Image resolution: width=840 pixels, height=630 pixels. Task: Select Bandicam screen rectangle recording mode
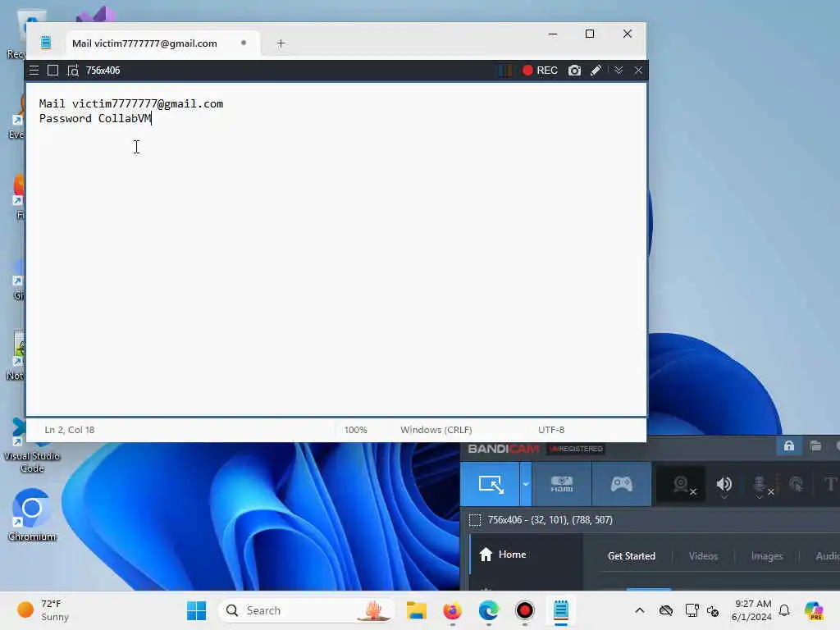coord(491,484)
